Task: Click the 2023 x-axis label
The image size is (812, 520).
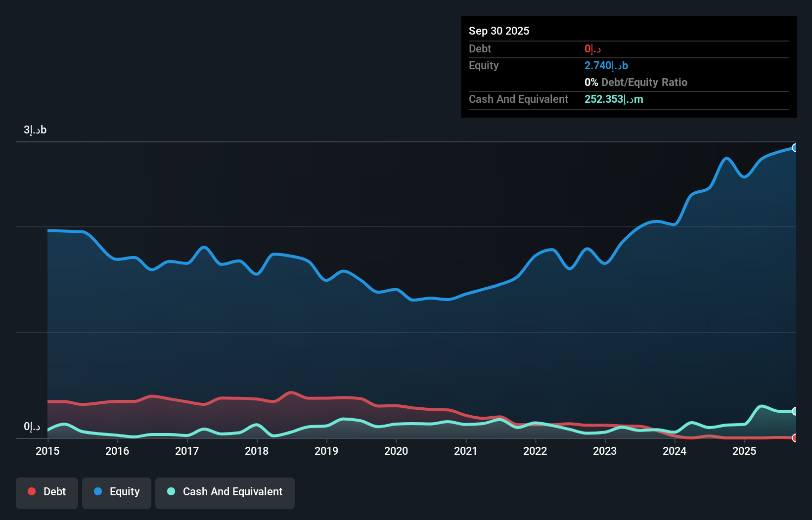Action: [x=605, y=451]
